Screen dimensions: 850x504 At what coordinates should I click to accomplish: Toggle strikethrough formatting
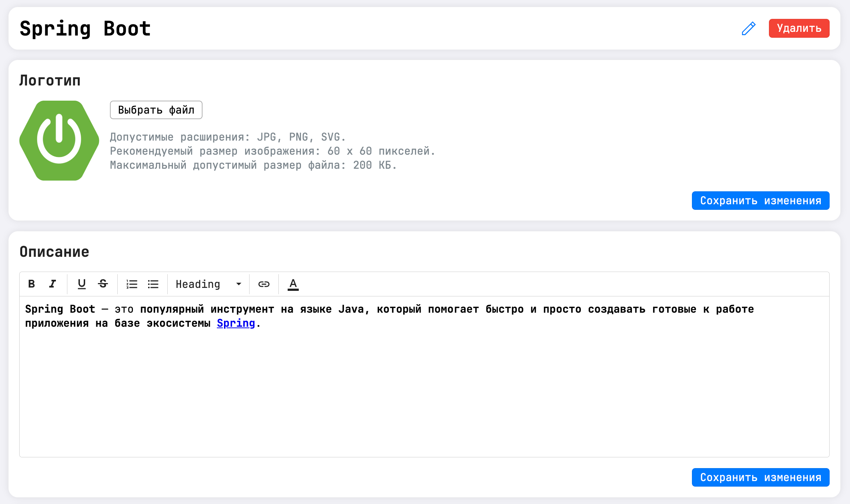coord(103,284)
